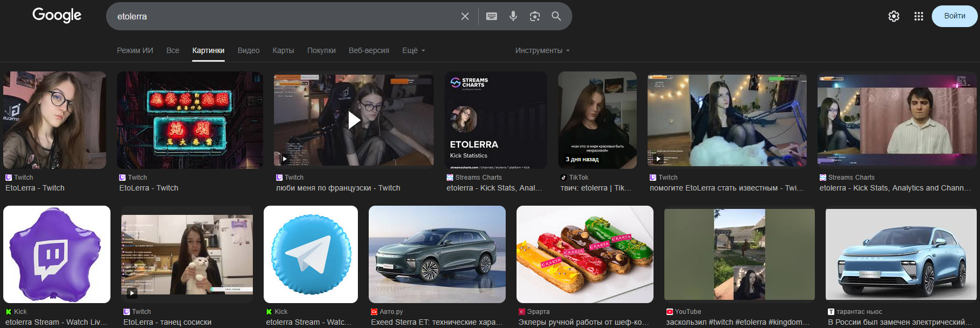Open the etolerra - Kick Stats, Anal... link
This screenshot has height=328, width=980.
coord(494,188)
